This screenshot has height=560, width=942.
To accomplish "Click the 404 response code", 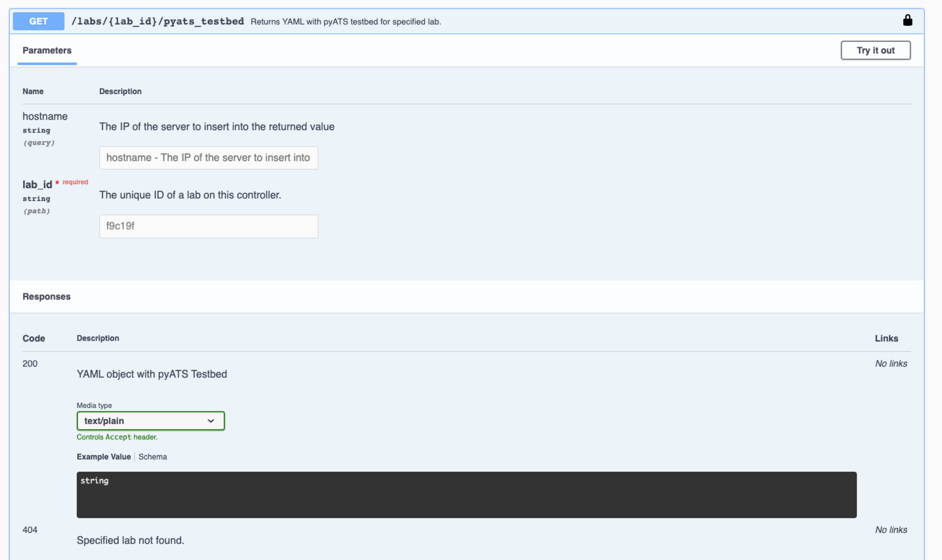I will 30,530.
